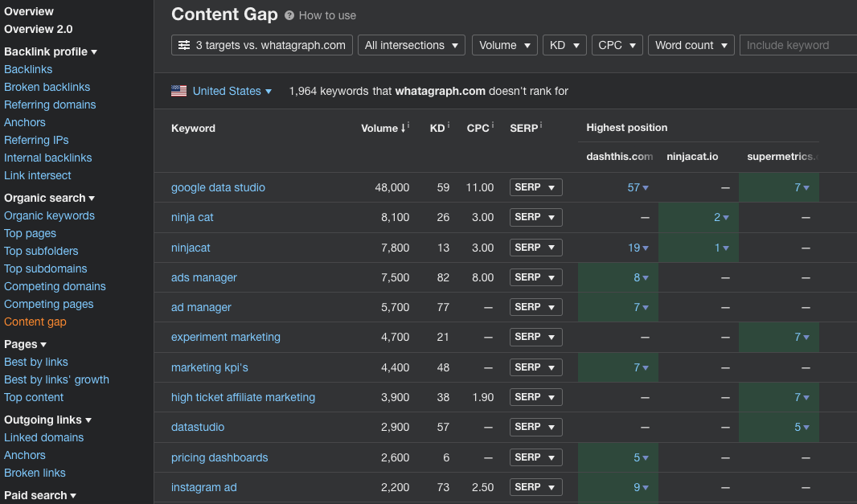Open the Word count filter dropdown
857x504 pixels.
point(691,45)
